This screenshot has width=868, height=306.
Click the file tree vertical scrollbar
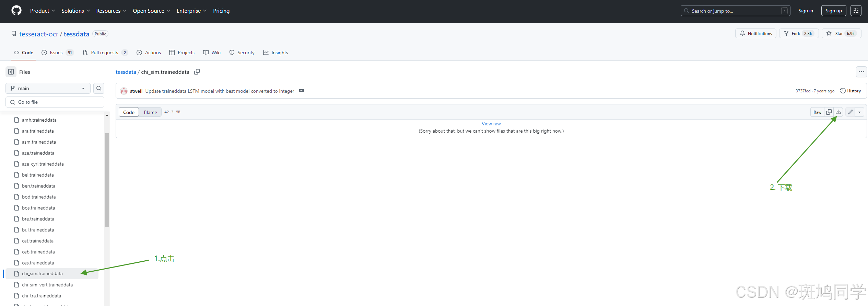click(x=107, y=180)
